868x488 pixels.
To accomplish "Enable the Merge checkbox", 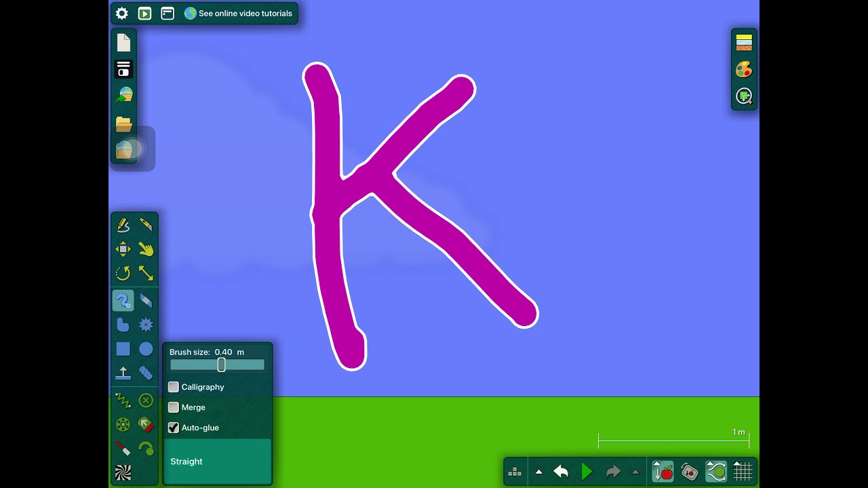I will pos(174,407).
